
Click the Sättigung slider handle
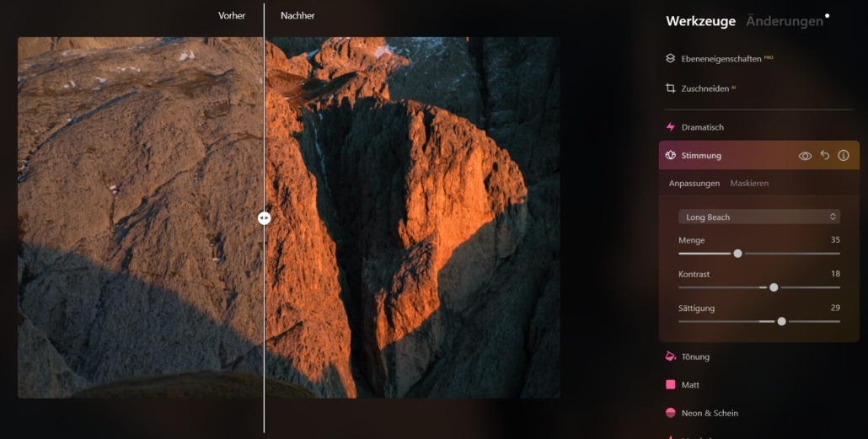point(781,321)
